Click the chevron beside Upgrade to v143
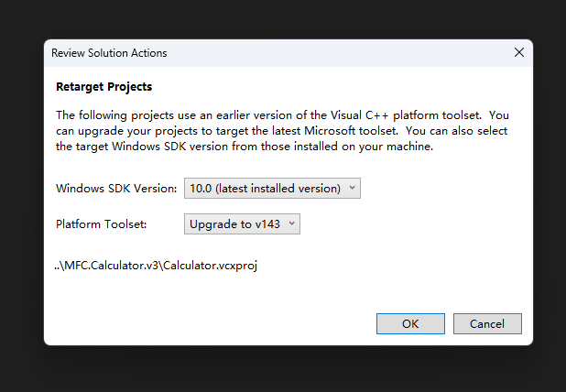 tap(291, 223)
